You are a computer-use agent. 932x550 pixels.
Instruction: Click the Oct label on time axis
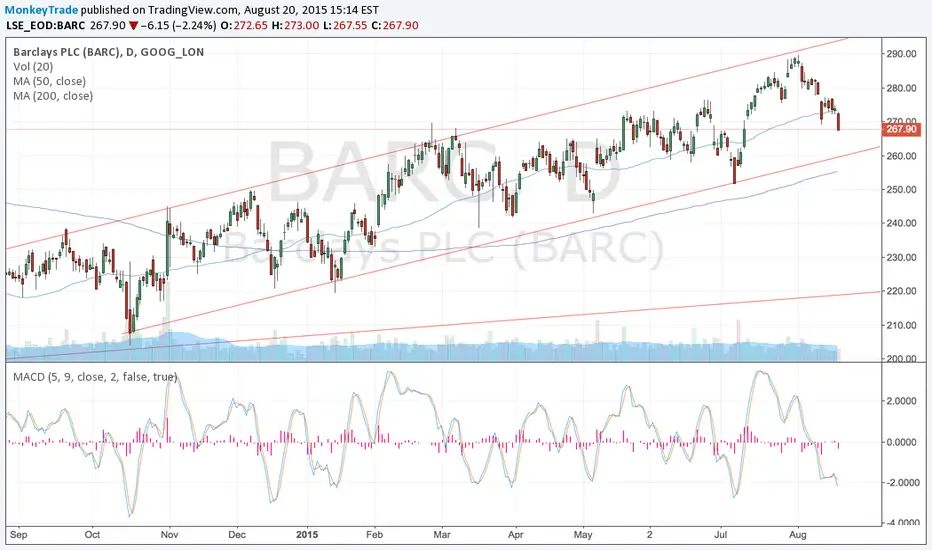point(92,535)
